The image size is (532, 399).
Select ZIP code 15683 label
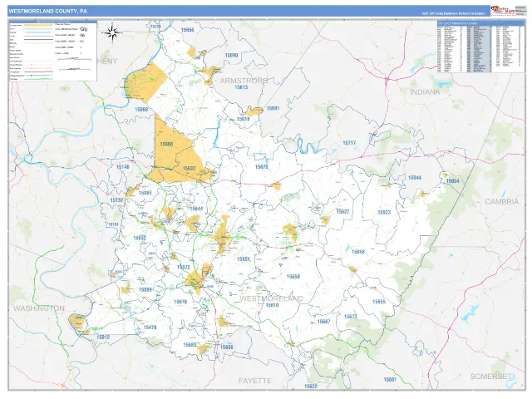pyautogui.click(x=190, y=345)
